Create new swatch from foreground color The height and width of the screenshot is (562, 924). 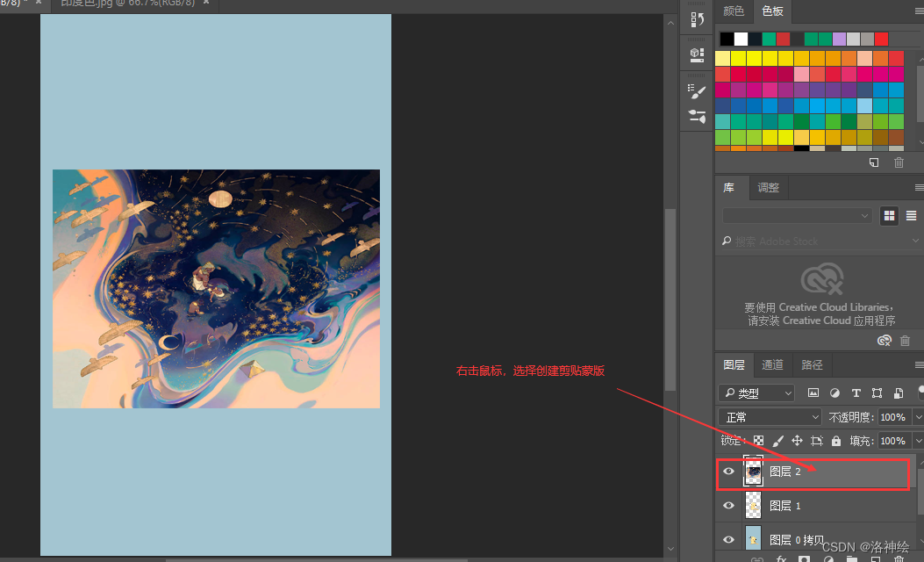(874, 162)
